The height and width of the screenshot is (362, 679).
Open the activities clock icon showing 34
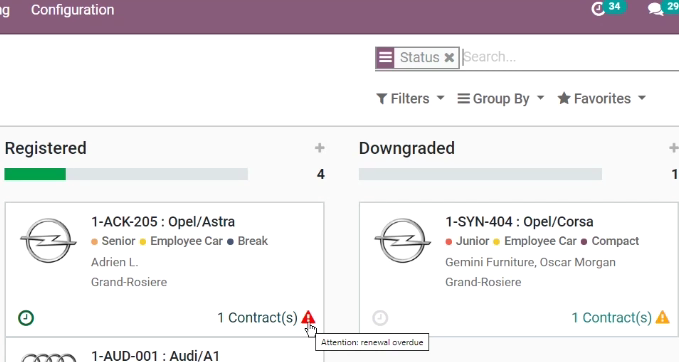598,9
